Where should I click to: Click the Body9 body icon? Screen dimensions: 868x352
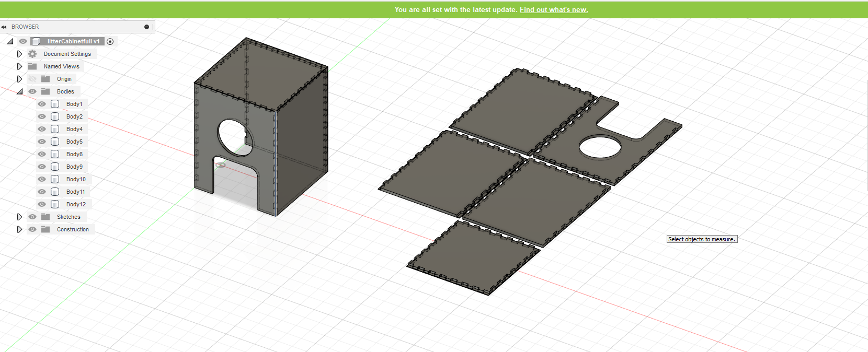[x=55, y=167]
